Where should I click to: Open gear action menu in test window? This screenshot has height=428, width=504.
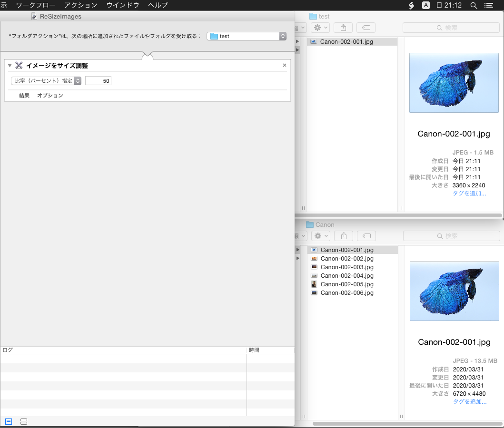320,28
